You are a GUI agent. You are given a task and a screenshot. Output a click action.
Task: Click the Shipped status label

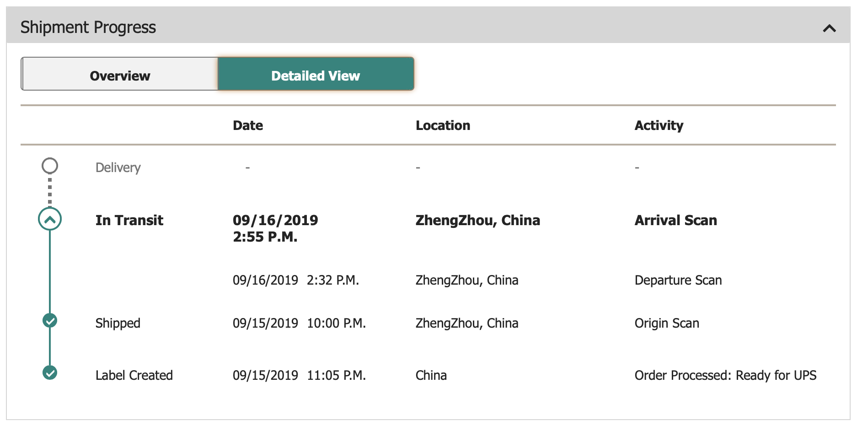click(118, 323)
